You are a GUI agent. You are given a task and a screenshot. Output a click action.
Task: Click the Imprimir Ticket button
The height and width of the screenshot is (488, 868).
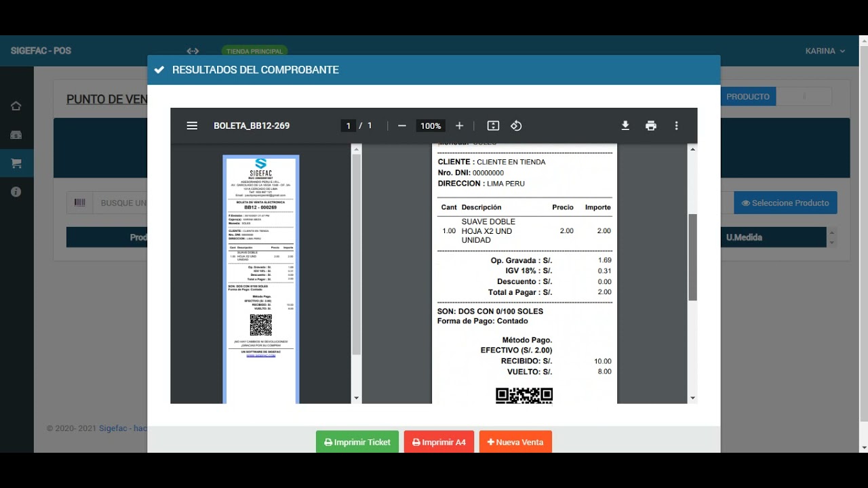pos(357,442)
